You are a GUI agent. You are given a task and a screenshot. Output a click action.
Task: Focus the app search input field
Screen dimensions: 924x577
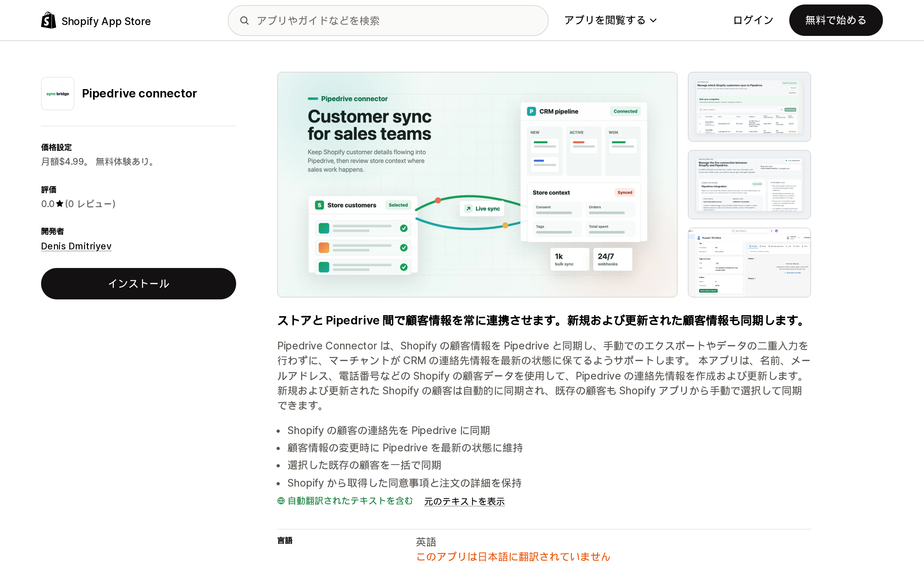(388, 21)
